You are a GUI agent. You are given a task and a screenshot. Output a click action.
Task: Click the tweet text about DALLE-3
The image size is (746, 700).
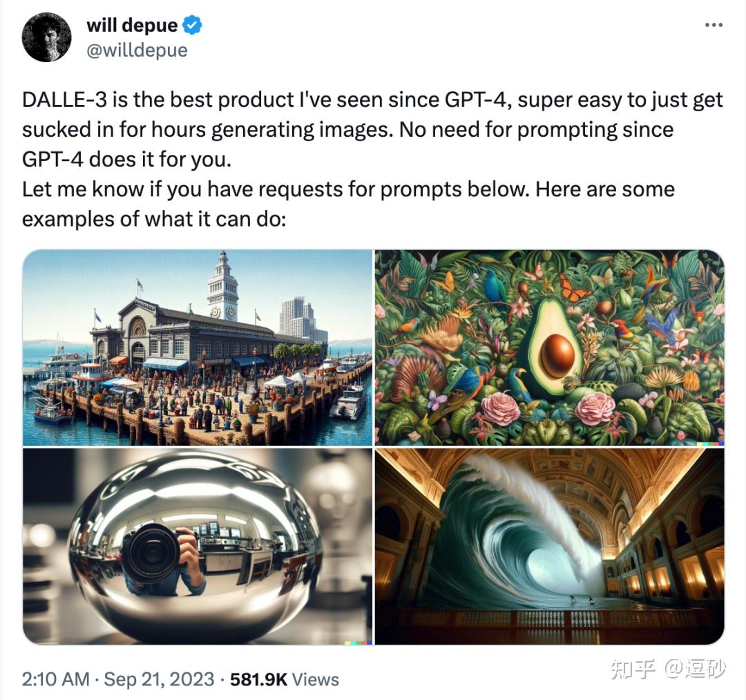click(x=372, y=160)
